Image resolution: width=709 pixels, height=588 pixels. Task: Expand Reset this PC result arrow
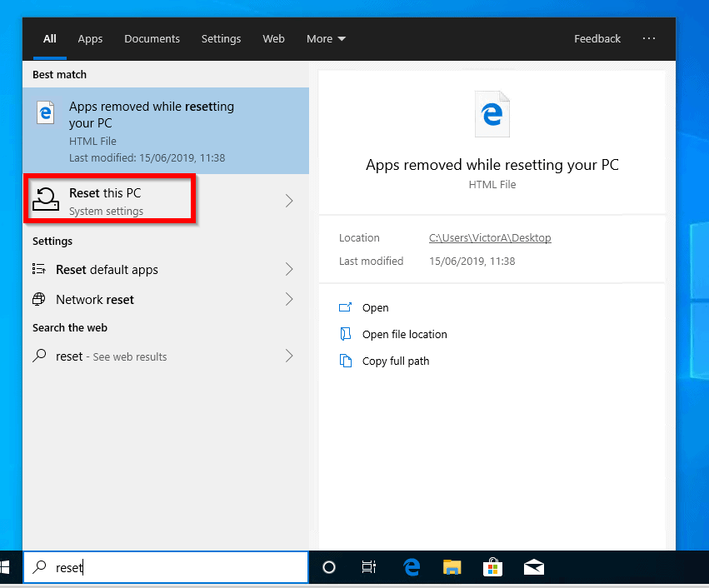(289, 201)
